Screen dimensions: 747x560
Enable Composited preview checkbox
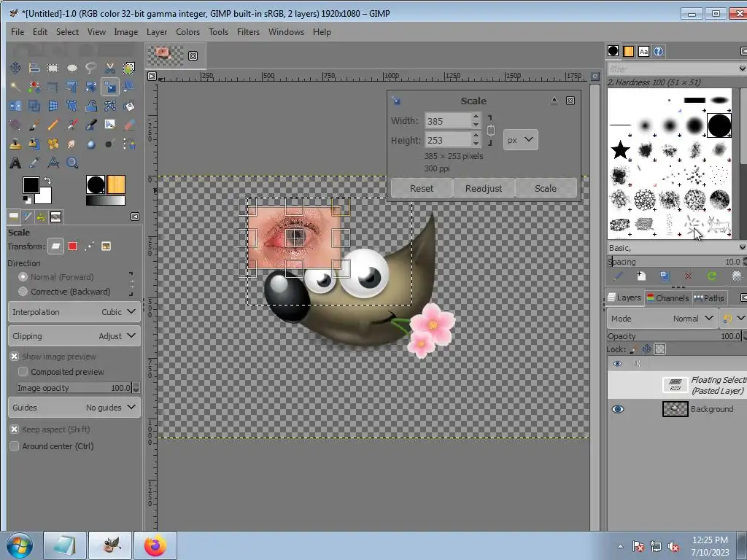[23, 371]
